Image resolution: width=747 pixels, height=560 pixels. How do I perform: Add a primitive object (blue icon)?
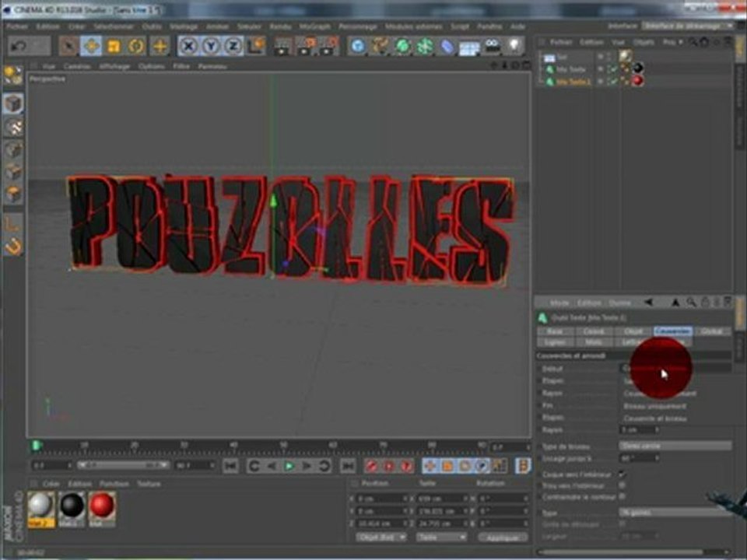358,46
